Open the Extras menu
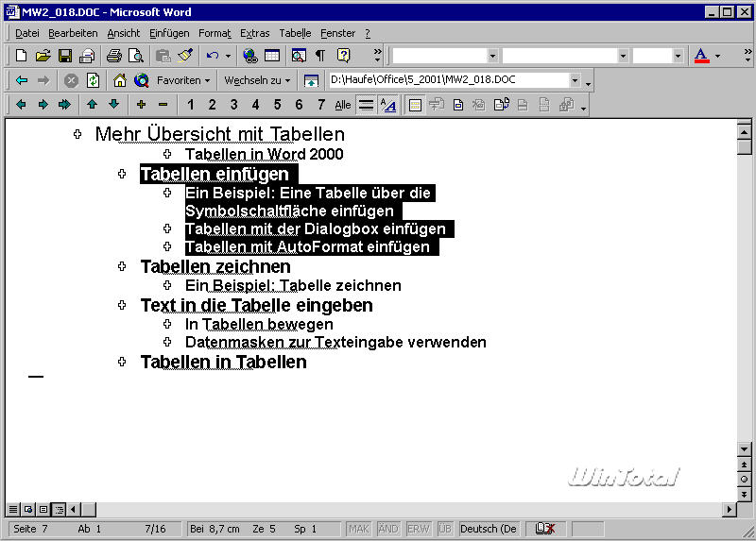 254,33
